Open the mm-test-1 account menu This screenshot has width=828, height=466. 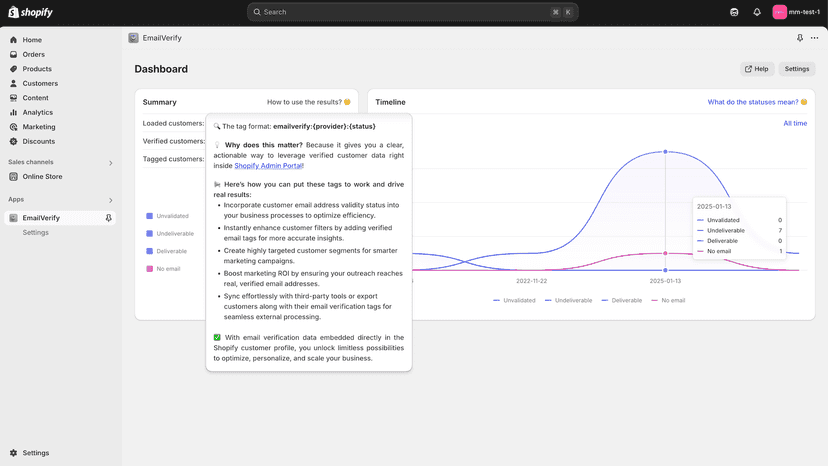tap(796, 12)
